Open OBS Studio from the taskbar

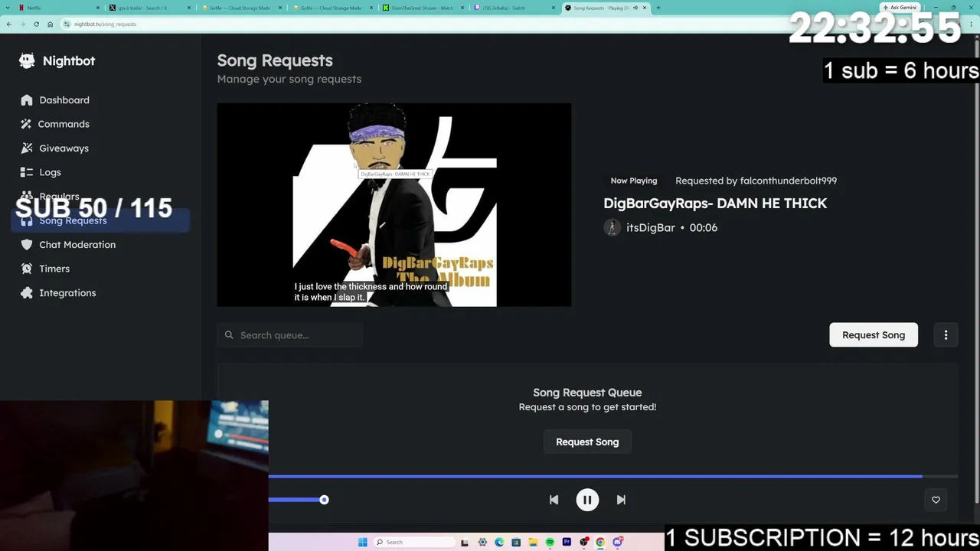583,542
